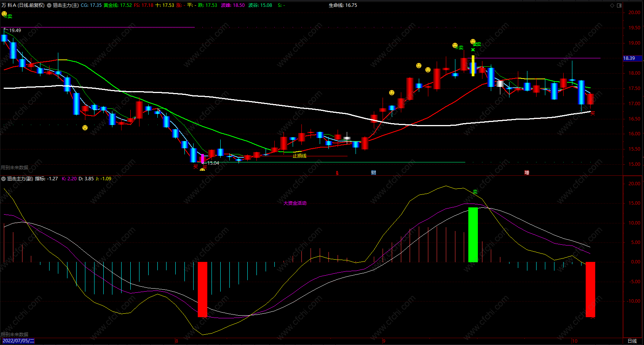
Task: Click the 万科A (日线,前复权) title
Action: (x=23, y=5)
